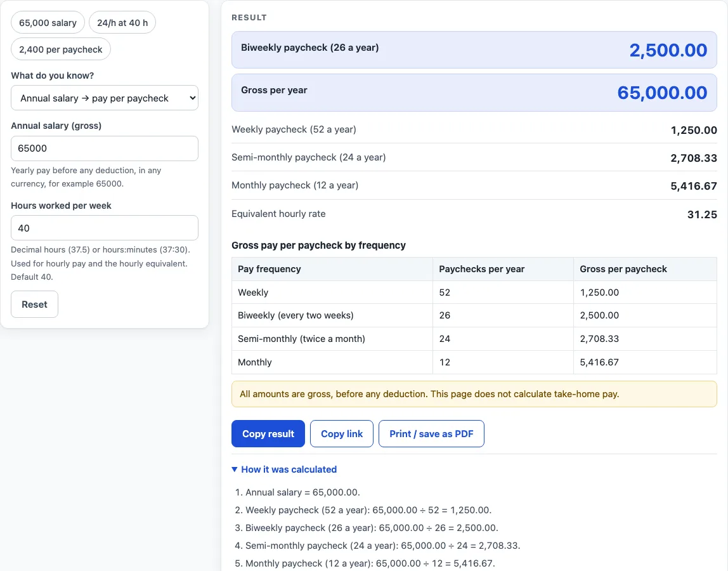Click the gross-amounts disclaimer notice

point(474,394)
